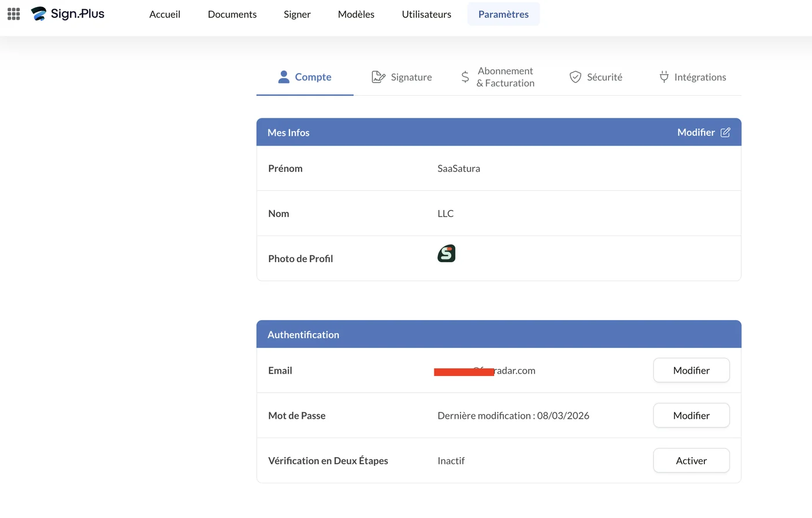Switch to the Compte tab
The width and height of the screenshot is (812, 518).
click(x=305, y=77)
